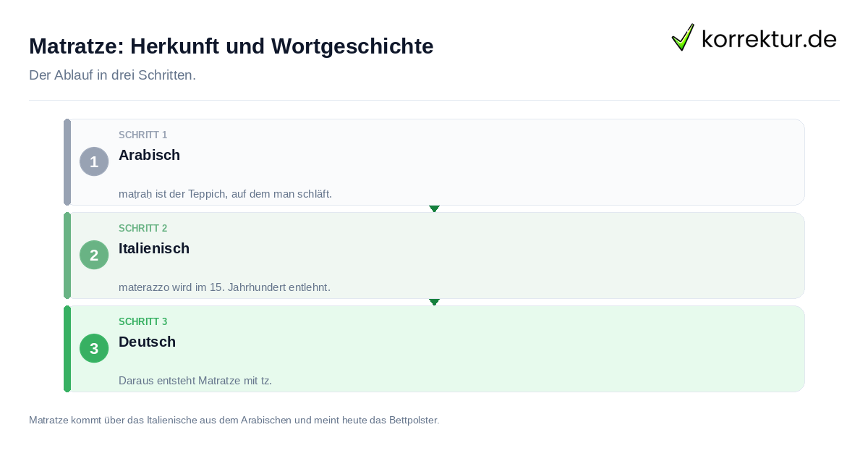Click the heading 'Matratze: Herkunft und Wortgeschichte'
Screen dimensions: 868x456
231,46
